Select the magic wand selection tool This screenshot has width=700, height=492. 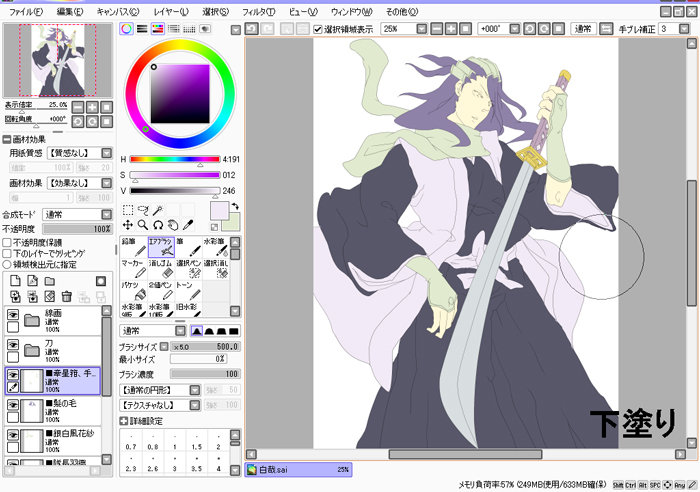point(158,211)
